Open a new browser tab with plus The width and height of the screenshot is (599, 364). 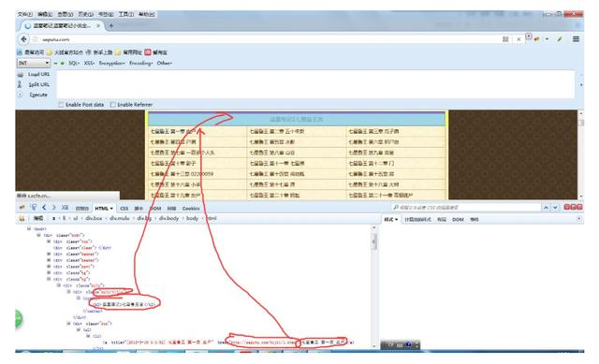click(111, 25)
